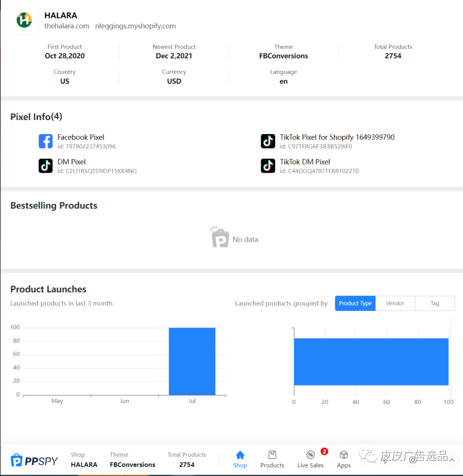Open thehalara.com link

coord(67,26)
